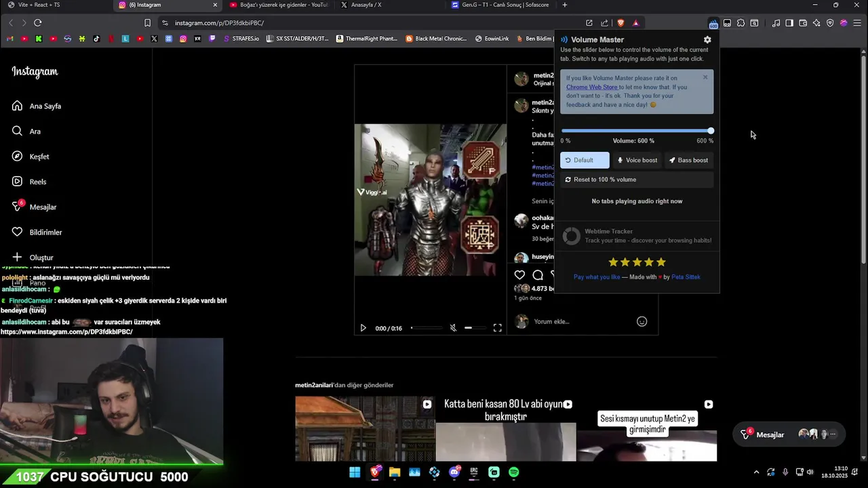The image size is (868, 488).
Task: Open the Sesi kısmayı unutup Metin2 thumbnail
Action: click(x=646, y=429)
